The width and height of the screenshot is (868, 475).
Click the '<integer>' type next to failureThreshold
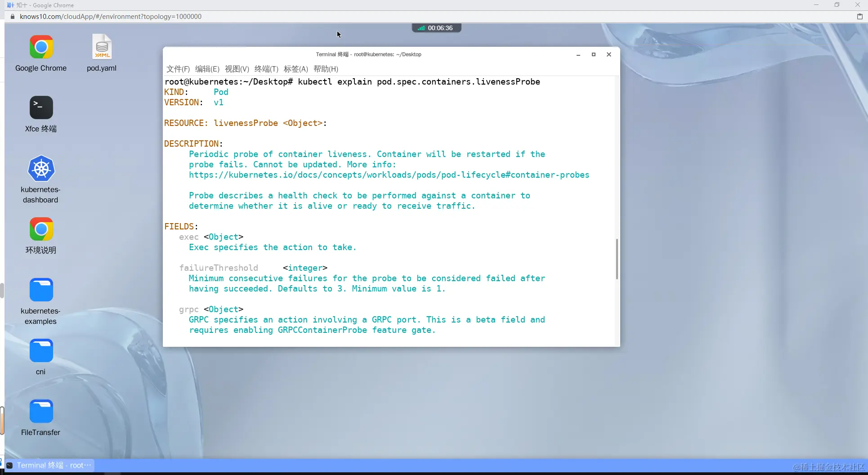tap(305, 268)
